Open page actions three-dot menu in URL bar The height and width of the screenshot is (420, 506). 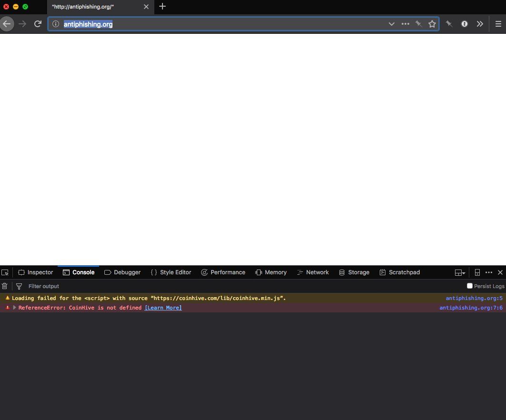click(405, 24)
